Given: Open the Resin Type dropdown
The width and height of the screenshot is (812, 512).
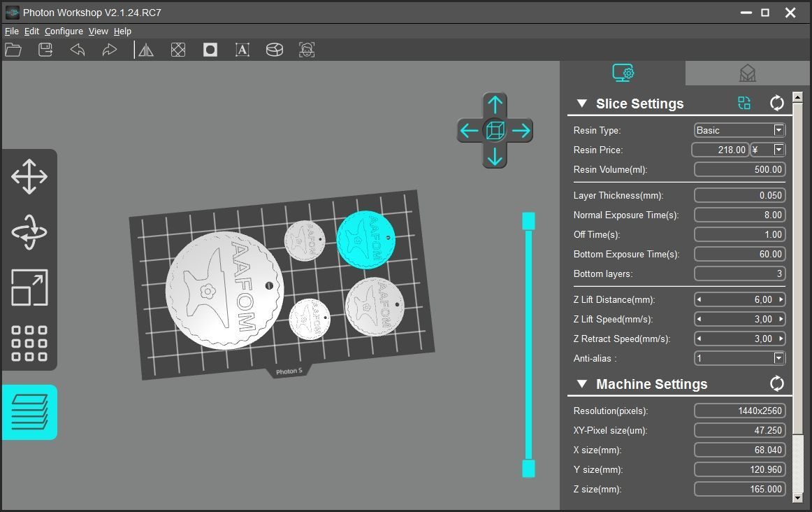Looking at the screenshot, I should point(778,130).
